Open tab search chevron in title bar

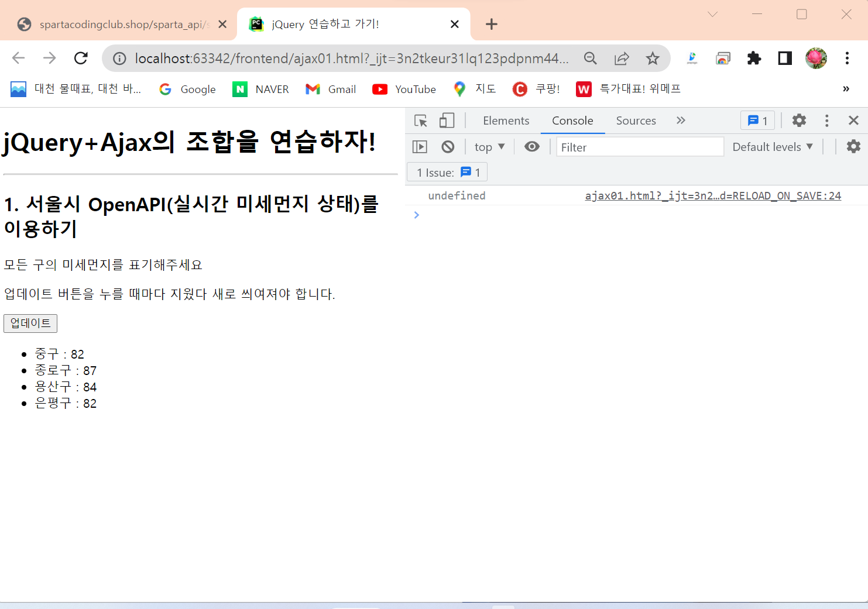coord(712,15)
